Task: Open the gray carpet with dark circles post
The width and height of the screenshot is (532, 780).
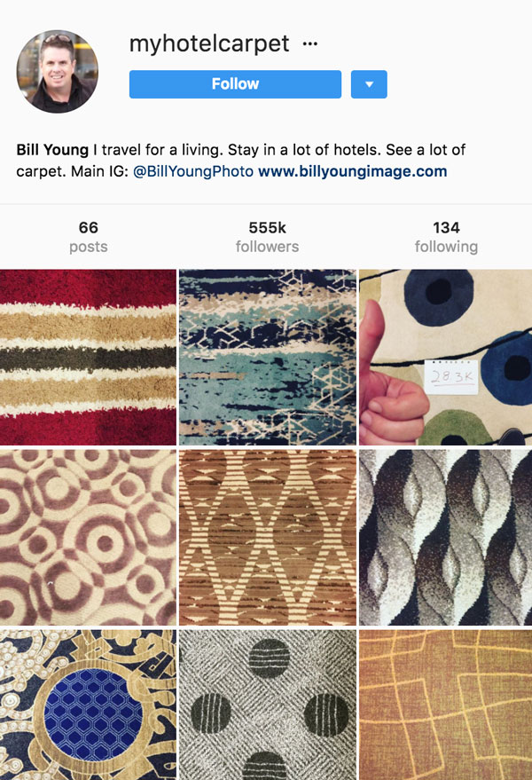Action: tap(268, 705)
